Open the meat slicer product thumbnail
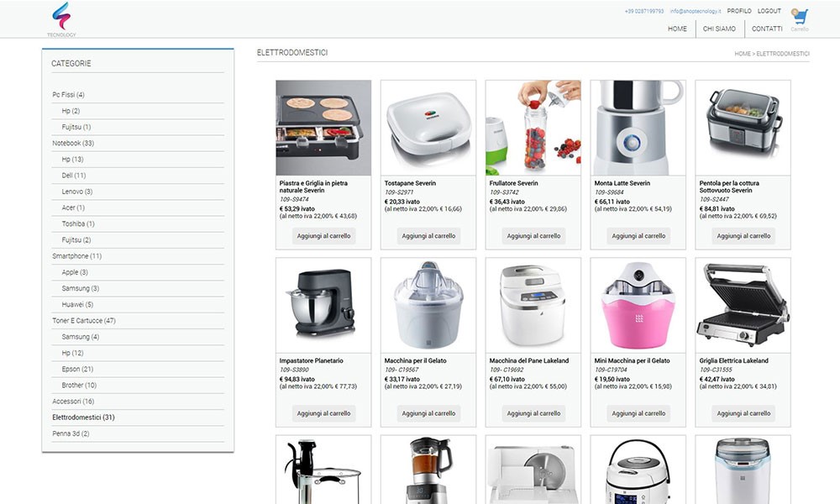The height and width of the screenshot is (504, 840). click(x=533, y=470)
